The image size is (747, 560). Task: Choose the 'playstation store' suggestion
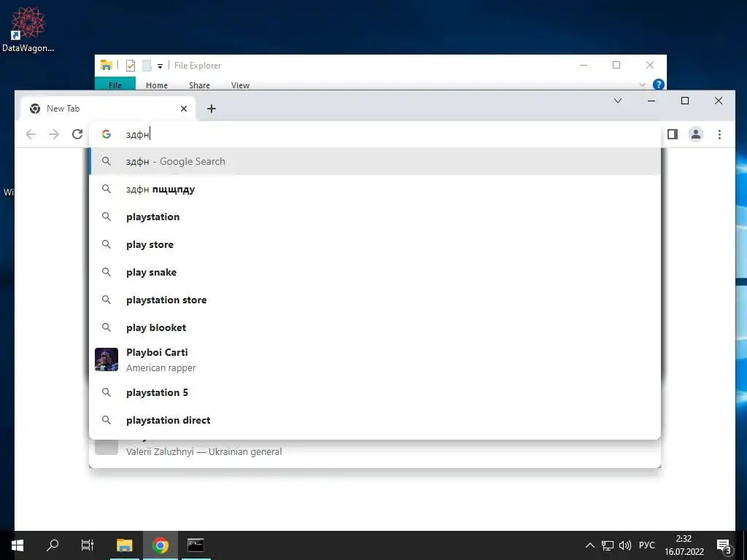coord(375,300)
